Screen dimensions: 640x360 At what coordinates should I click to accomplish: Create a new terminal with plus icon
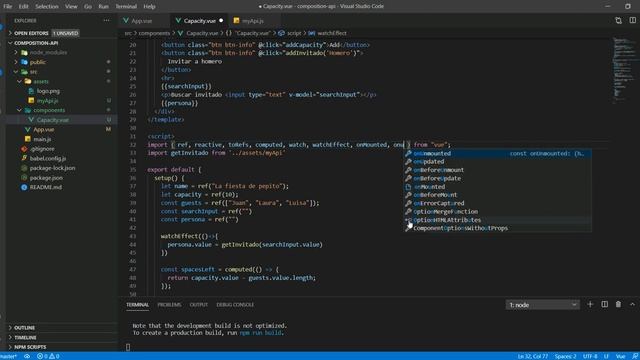[590, 304]
